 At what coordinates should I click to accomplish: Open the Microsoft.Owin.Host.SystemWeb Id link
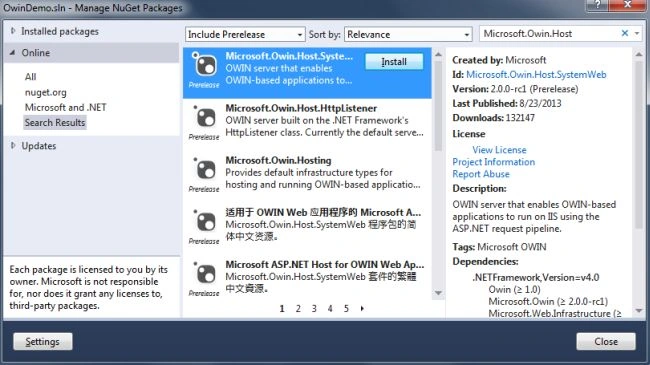click(536, 75)
